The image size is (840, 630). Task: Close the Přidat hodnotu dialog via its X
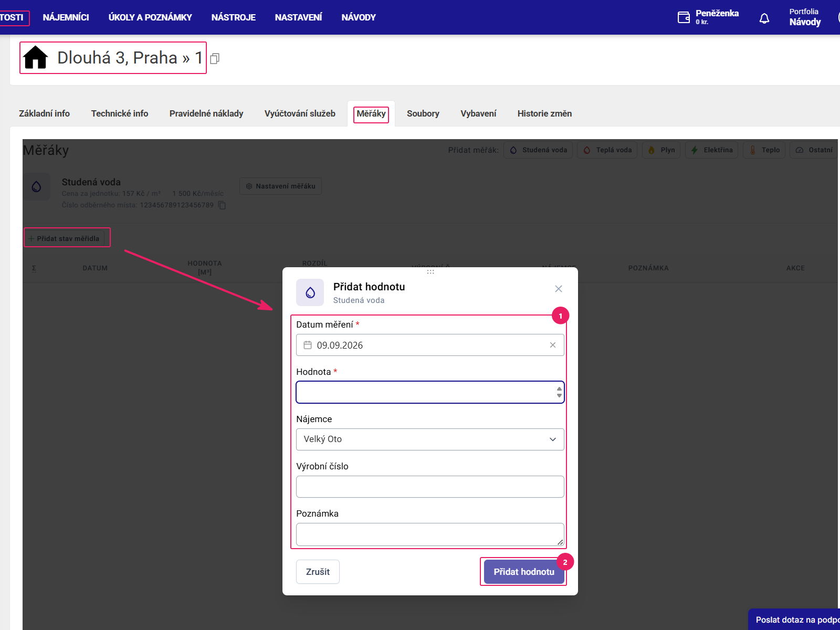pyautogui.click(x=559, y=289)
